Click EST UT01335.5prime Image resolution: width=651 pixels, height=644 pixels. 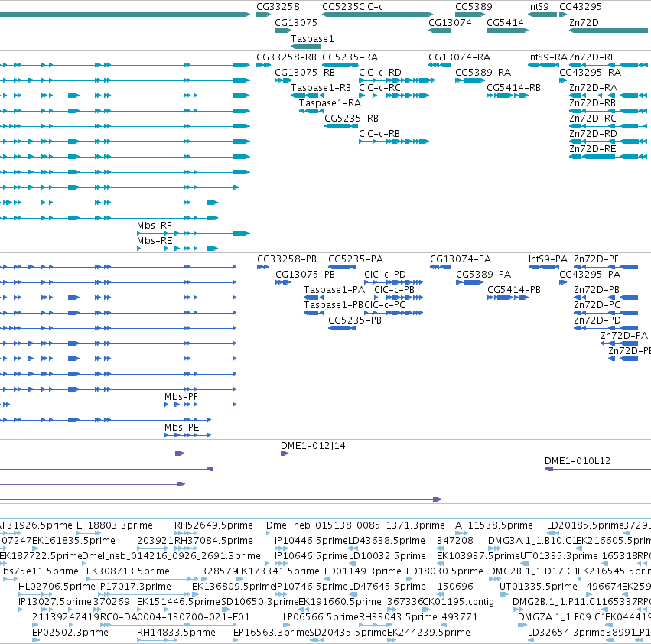tap(503, 594)
